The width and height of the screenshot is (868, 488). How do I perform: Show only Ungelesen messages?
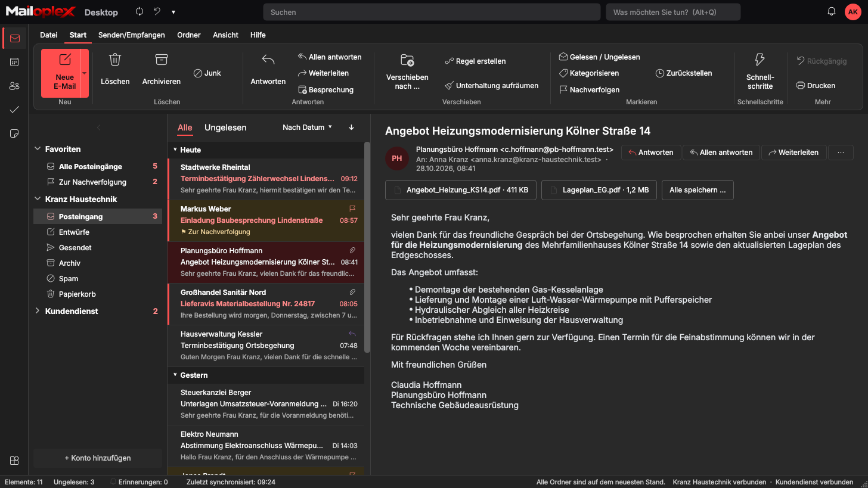(225, 128)
